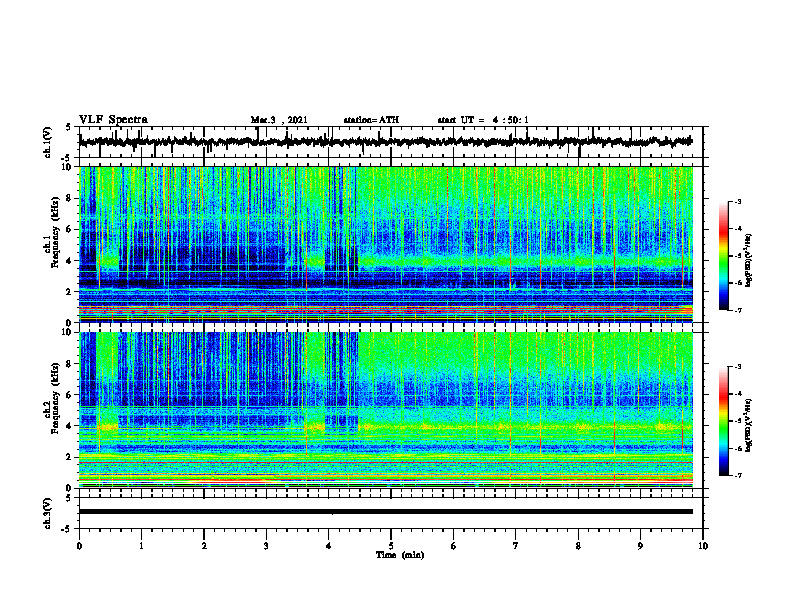The image size is (792, 612).
Task: Click the "ch.1(V)" waveform axis label
Action: (x=48, y=142)
